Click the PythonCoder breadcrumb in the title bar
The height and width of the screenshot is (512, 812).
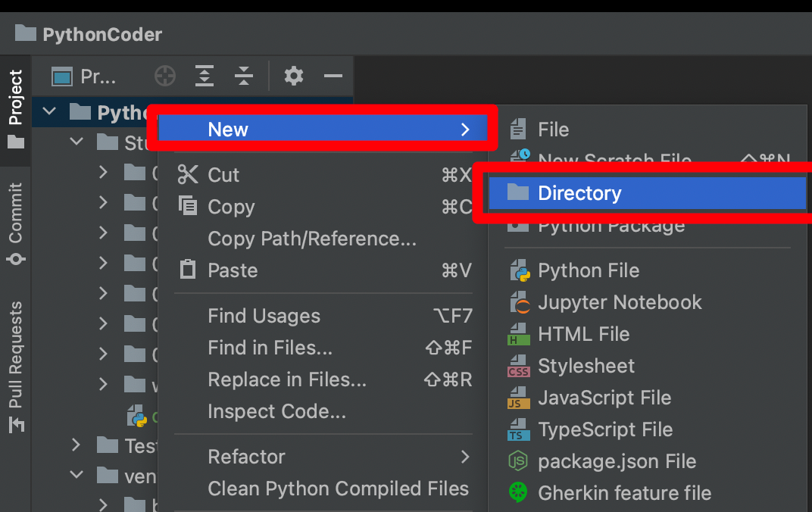point(88,34)
